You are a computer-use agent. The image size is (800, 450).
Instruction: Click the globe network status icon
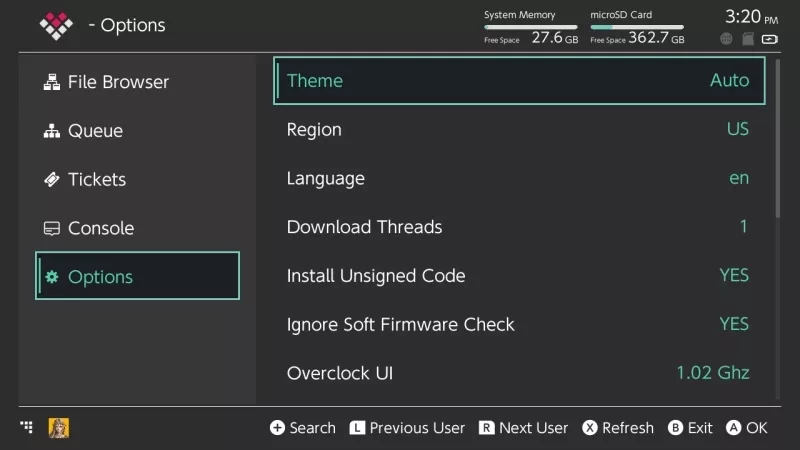coord(726,39)
